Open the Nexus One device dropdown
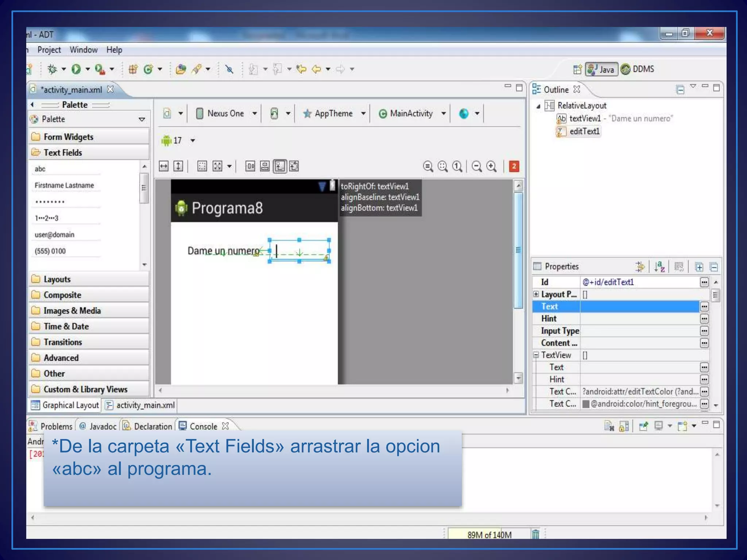747x560 pixels. [x=255, y=113]
